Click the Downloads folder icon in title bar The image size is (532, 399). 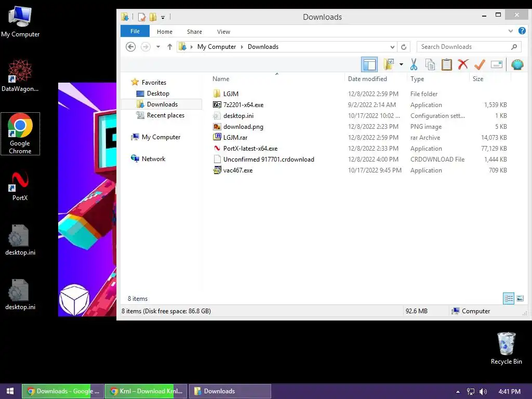[x=125, y=17]
